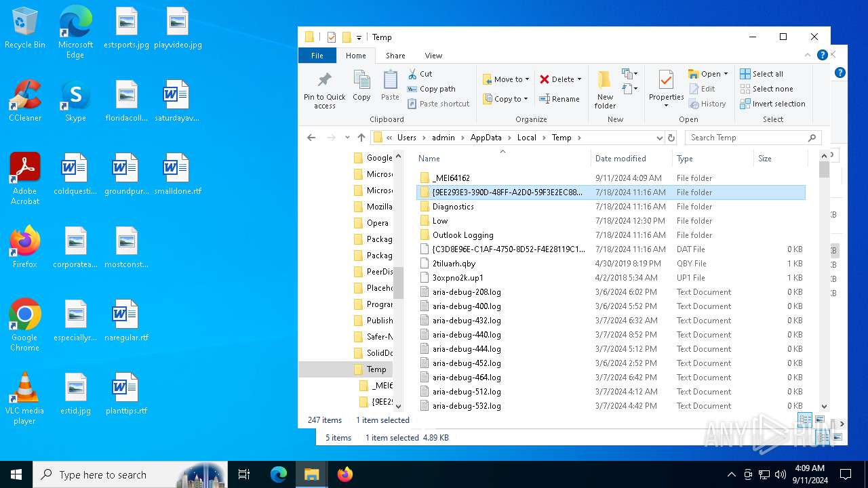Open recent locations dropdown arrow

[347, 138]
